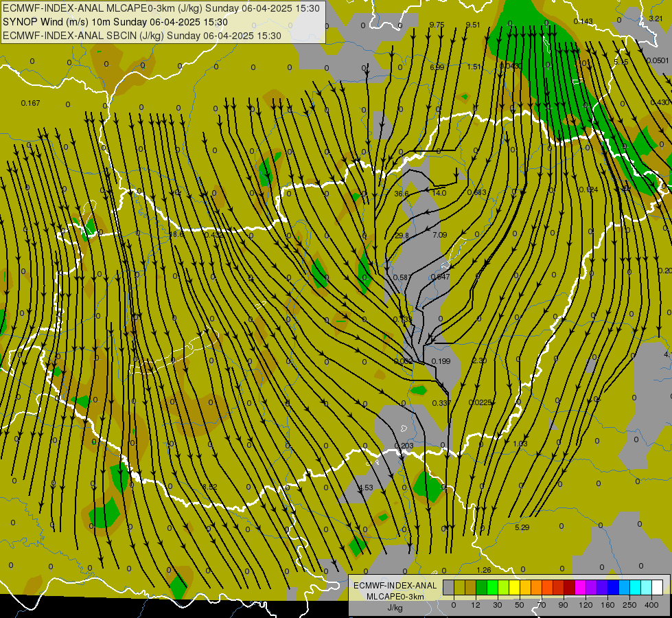The width and height of the screenshot is (672, 618).
Task: Click the 3.21 value on the map
Action: (656, 19)
